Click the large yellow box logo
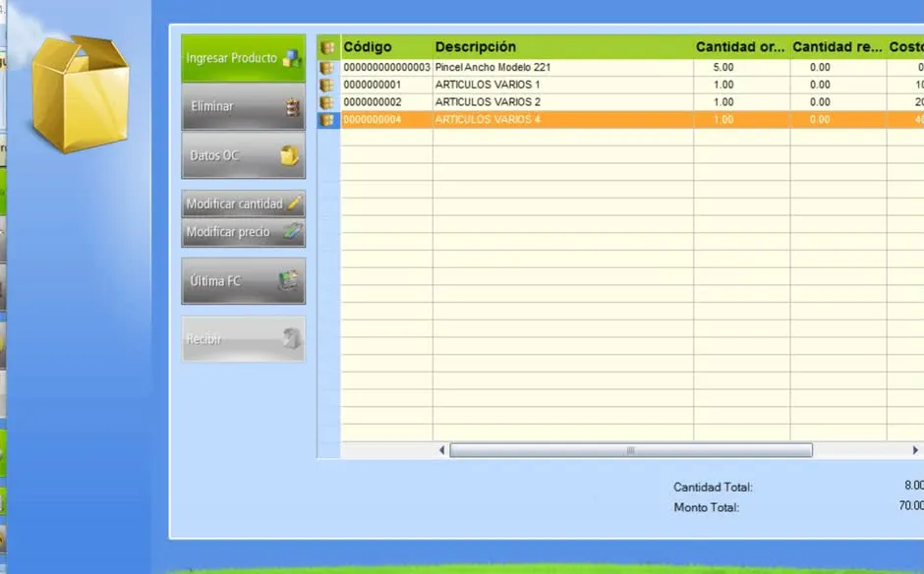This screenshot has width=924, height=574. click(x=80, y=93)
